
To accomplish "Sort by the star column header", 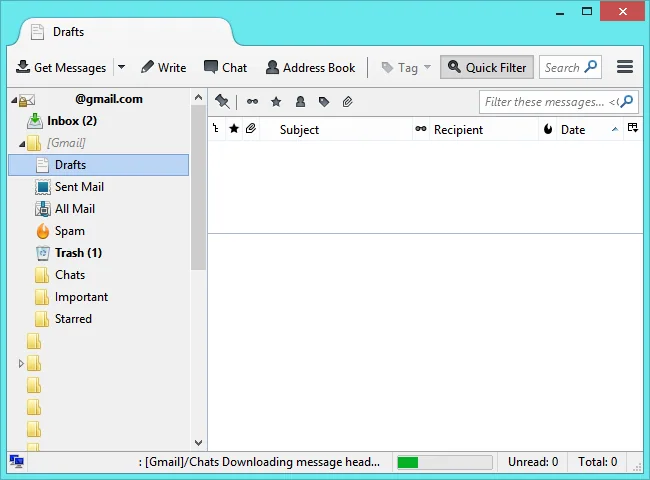I will [234, 129].
